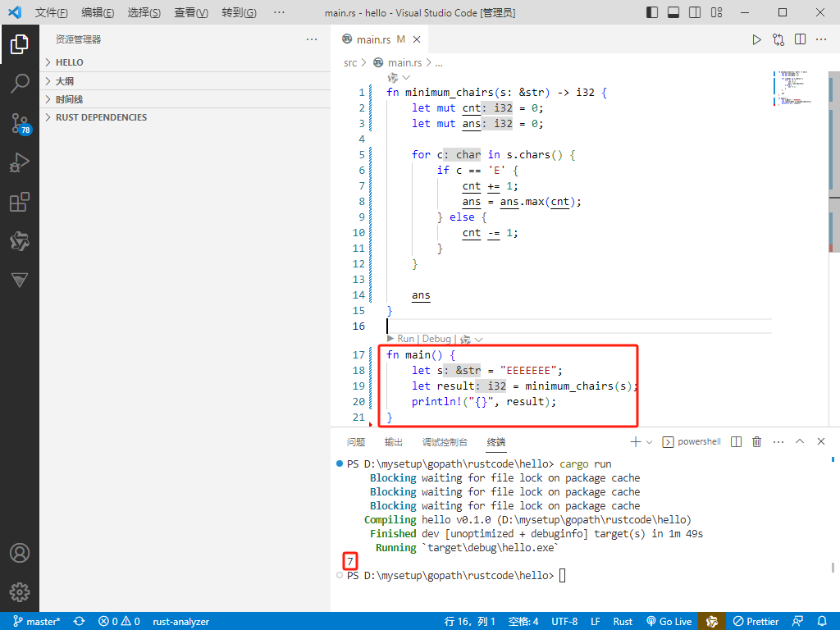Open the Search view in activity bar
Image resolution: width=840 pixels, height=630 pixels.
[x=20, y=83]
